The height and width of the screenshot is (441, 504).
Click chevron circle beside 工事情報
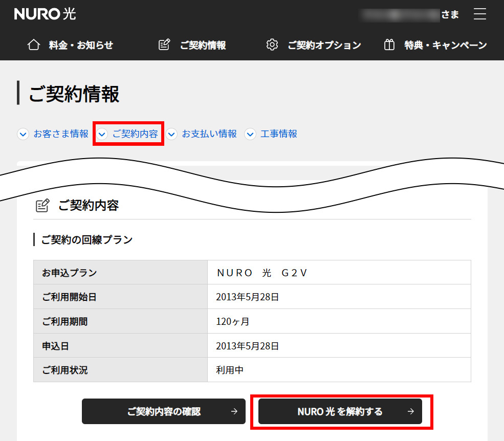(250, 134)
